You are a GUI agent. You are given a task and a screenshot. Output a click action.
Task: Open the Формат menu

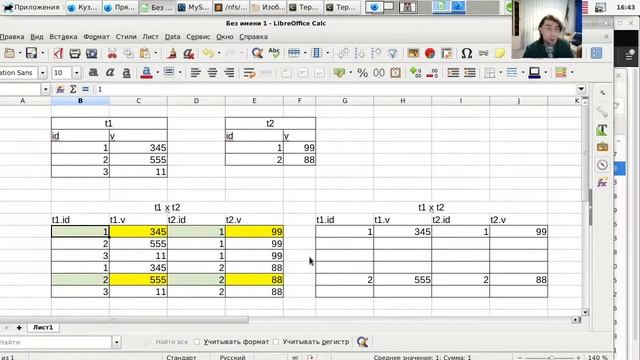[x=96, y=37]
